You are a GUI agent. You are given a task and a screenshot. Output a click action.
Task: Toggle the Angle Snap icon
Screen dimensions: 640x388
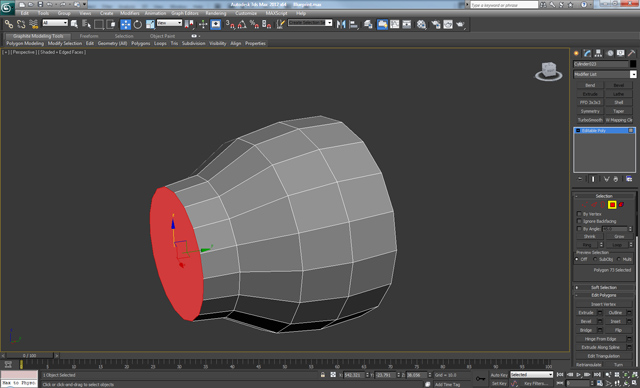point(242,24)
